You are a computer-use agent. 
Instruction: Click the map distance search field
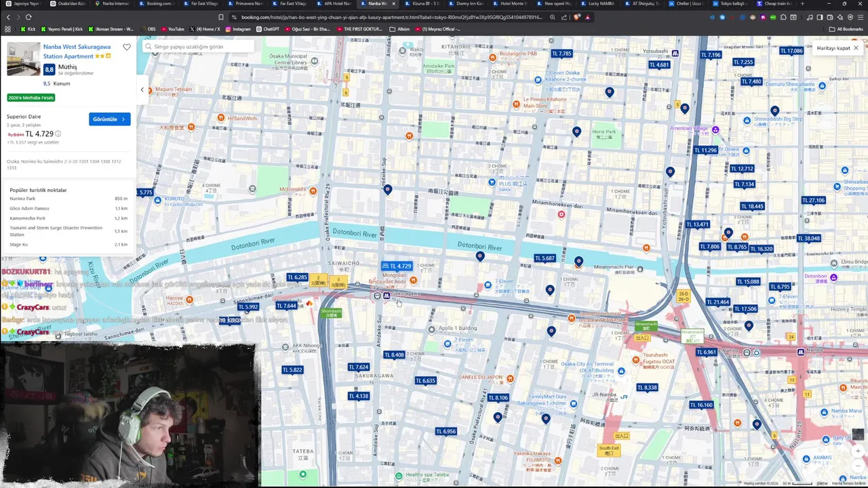(199, 47)
